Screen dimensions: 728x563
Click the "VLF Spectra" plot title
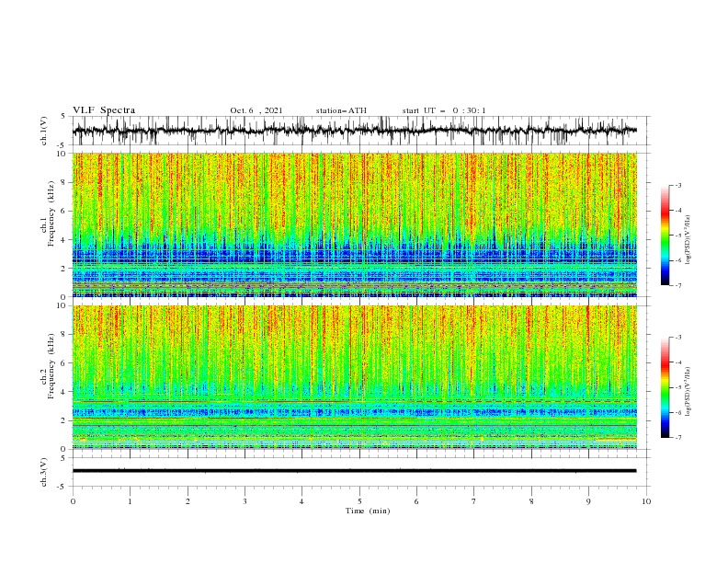coord(104,110)
